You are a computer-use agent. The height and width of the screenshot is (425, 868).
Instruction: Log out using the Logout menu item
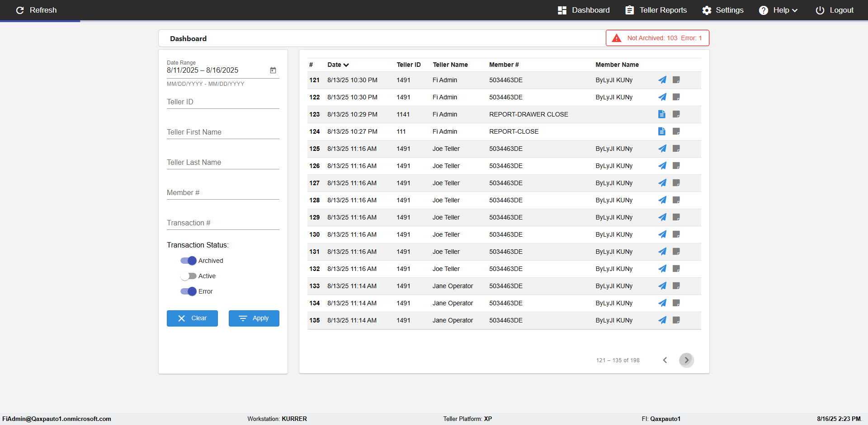[x=835, y=10]
